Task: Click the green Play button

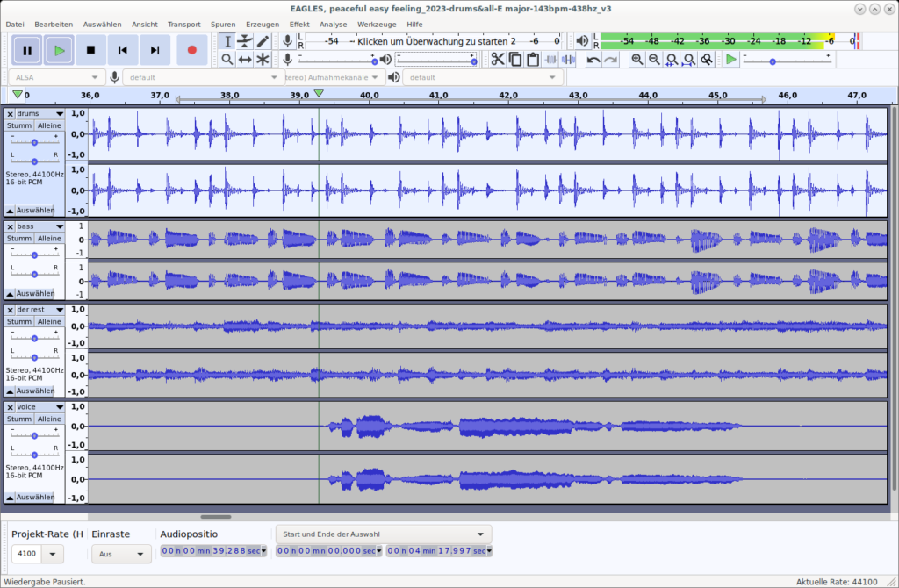Action: point(59,50)
